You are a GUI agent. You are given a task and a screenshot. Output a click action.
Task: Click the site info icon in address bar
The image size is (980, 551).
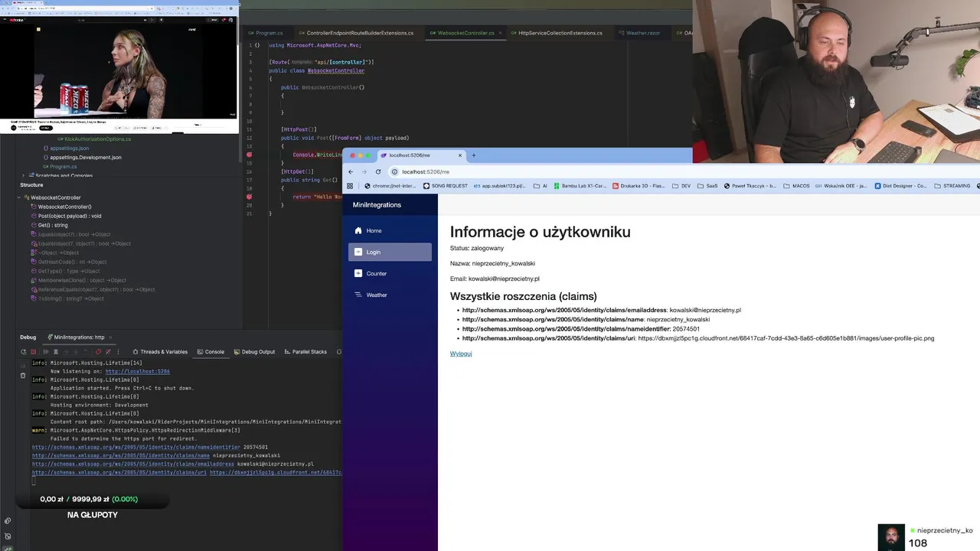394,171
